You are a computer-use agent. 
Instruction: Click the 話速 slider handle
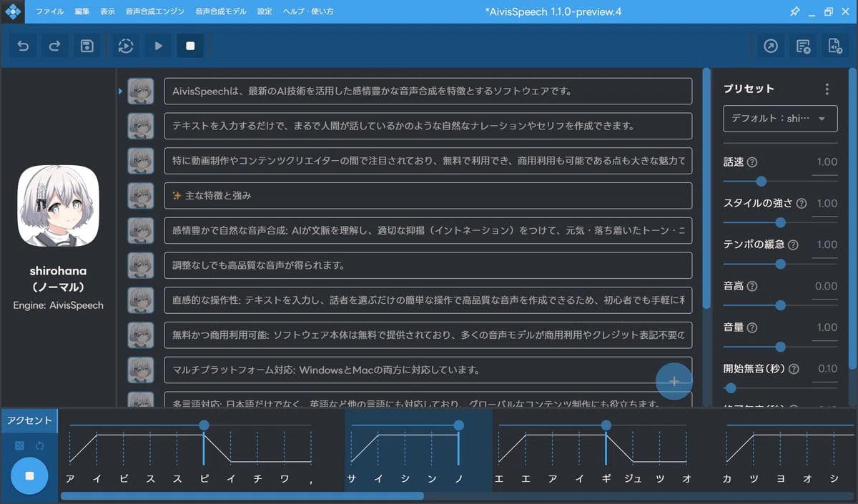pyautogui.click(x=761, y=181)
